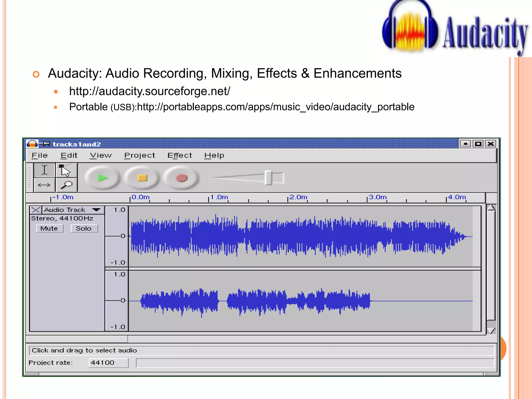Viewport: 532px width, 399px height.
Task: Click the 4.0m marker on timeline ruler
Action: (x=457, y=197)
